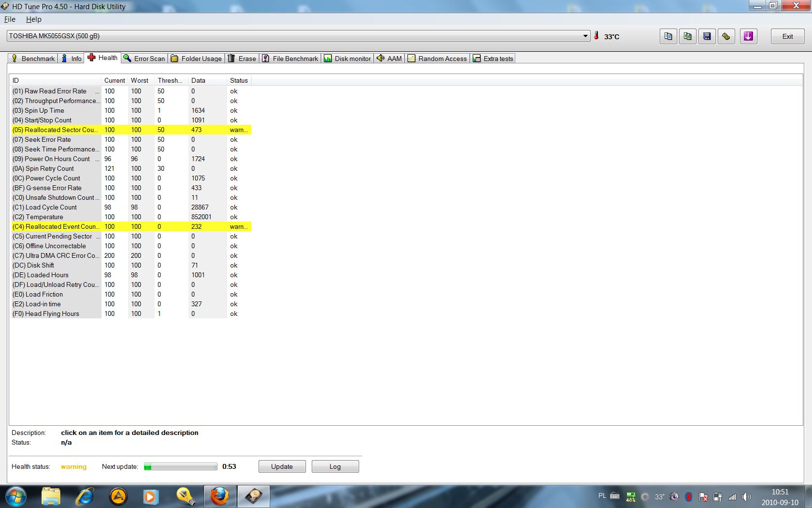
Task: Click the Log button
Action: point(335,466)
